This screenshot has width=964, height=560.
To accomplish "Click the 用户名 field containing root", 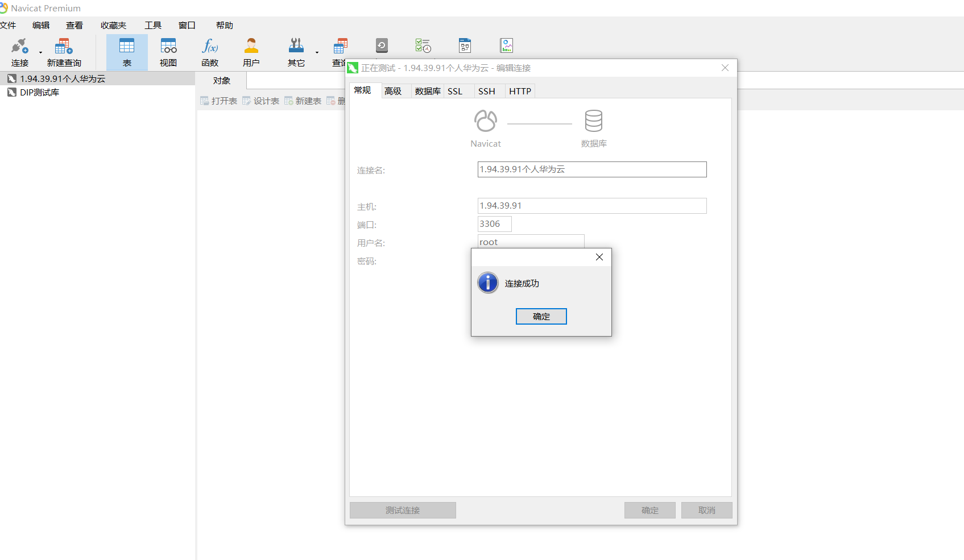I will (531, 242).
